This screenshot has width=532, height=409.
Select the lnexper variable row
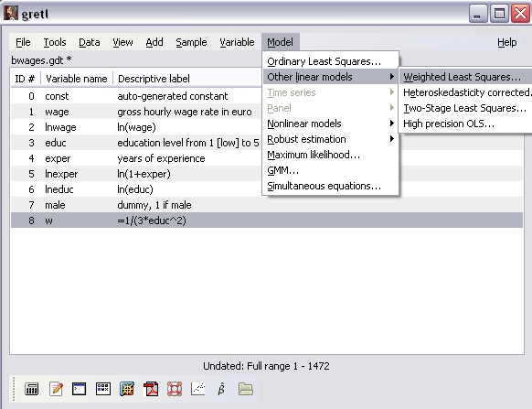coord(266,174)
